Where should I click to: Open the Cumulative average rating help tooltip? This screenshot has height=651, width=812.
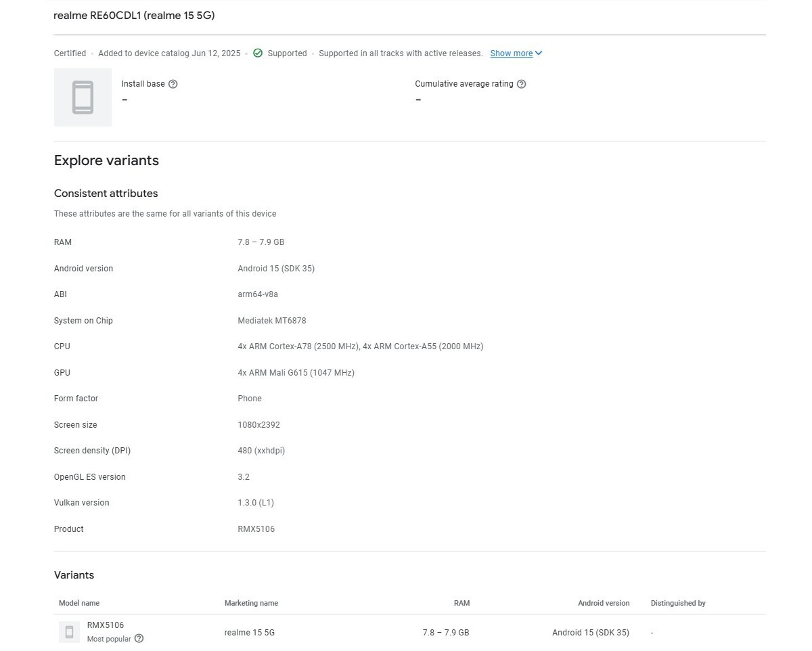(x=521, y=83)
